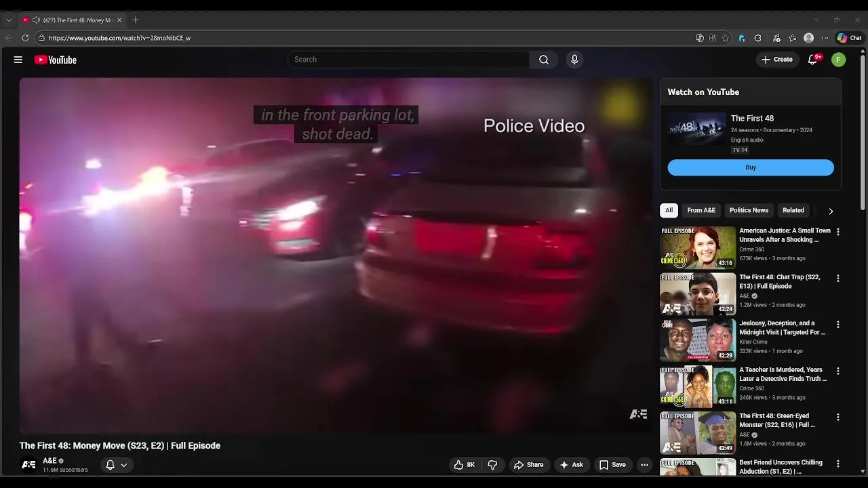View site information icon in address bar
The width and height of the screenshot is (868, 488).
point(41,38)
